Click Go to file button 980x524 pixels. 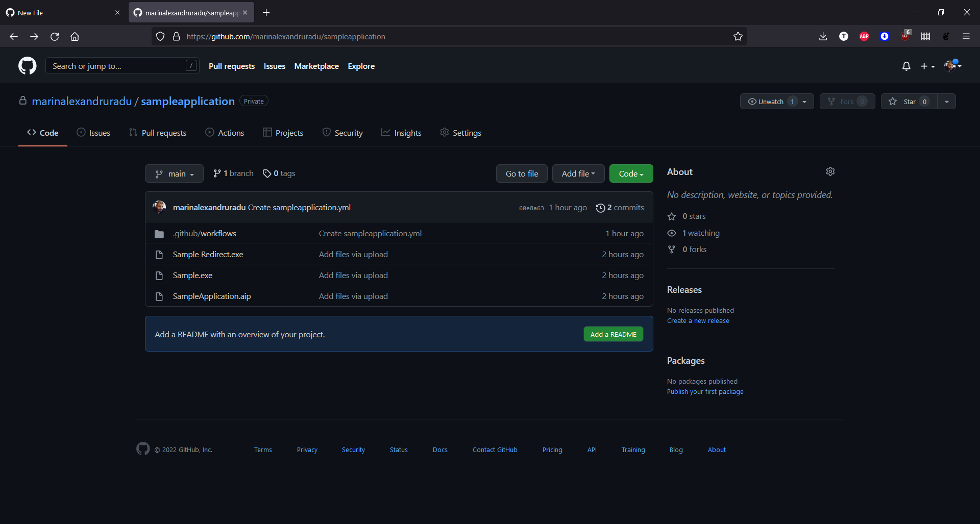coord(522,173)
